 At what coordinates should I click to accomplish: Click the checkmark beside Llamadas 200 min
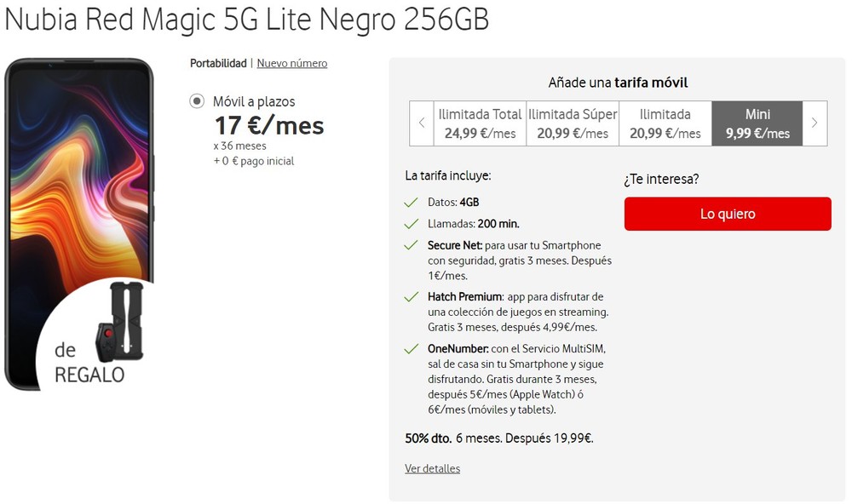[412, 224]
